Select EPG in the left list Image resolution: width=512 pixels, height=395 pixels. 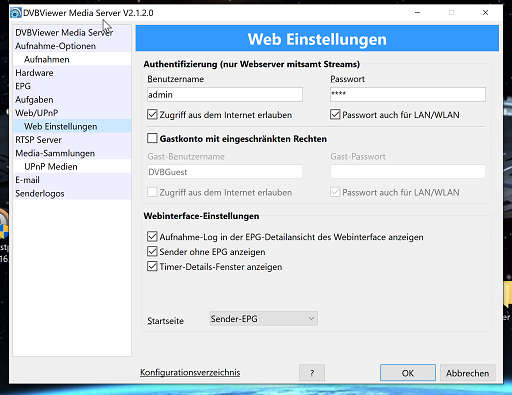point(72,86)
